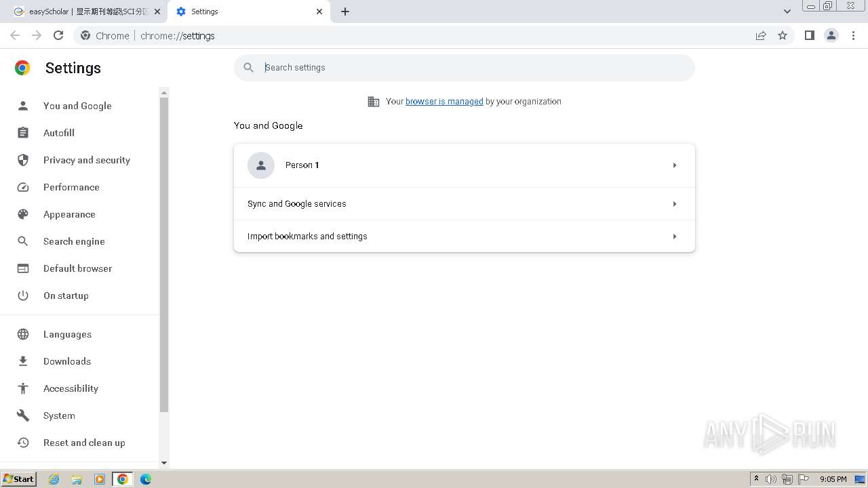The height and width of the screenshot is (488, 868).
Task: Click the Windows Start button
Action: [19, 479]
